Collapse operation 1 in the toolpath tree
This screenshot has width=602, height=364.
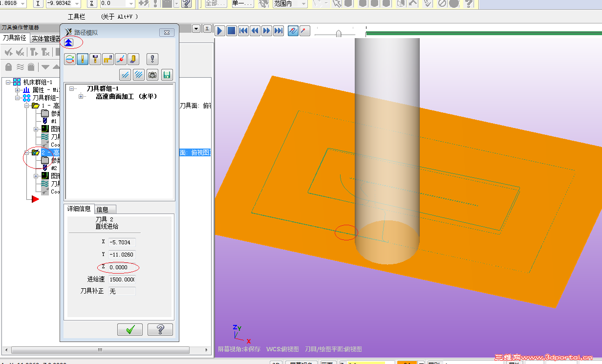27,106
